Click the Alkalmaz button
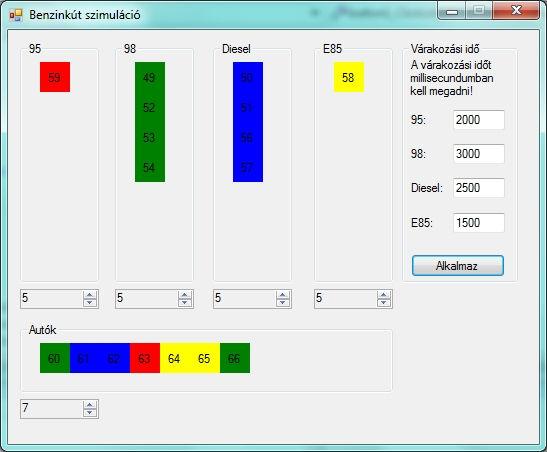Viewport: 547px width, 452px height. pos(457,266)
